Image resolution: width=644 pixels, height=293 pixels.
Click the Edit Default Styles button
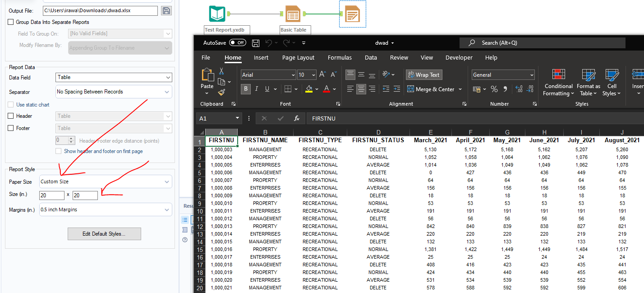104,234
